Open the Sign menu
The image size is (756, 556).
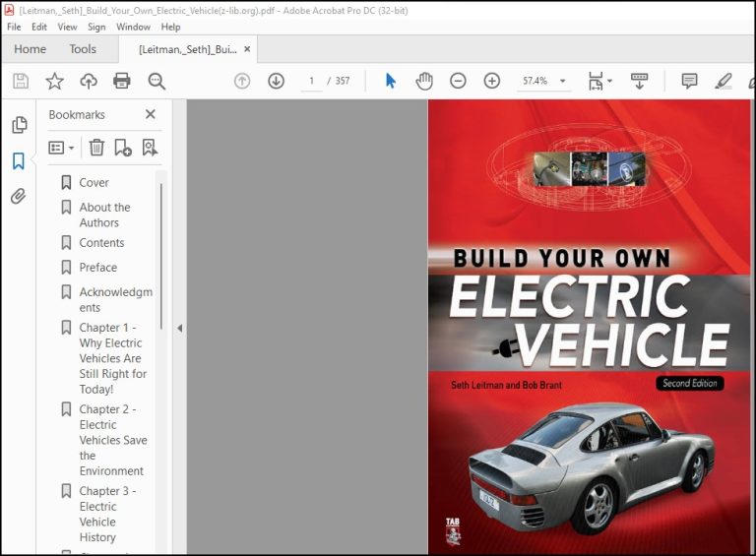point(96,27)
